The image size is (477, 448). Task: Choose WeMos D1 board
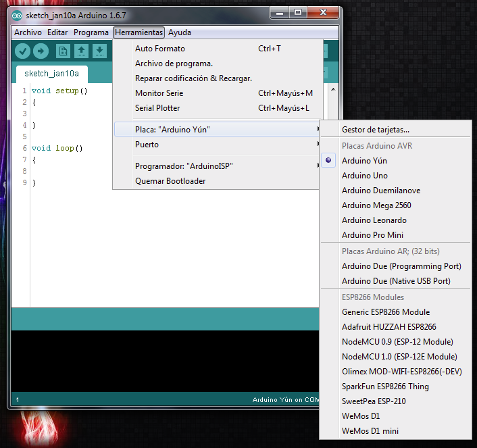(x=396, y=416)
